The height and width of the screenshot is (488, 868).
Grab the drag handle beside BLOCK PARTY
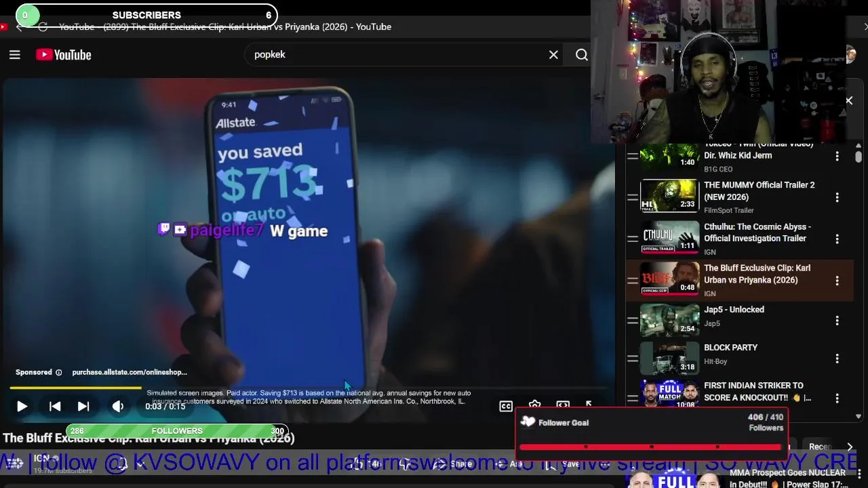coord(632,358)
